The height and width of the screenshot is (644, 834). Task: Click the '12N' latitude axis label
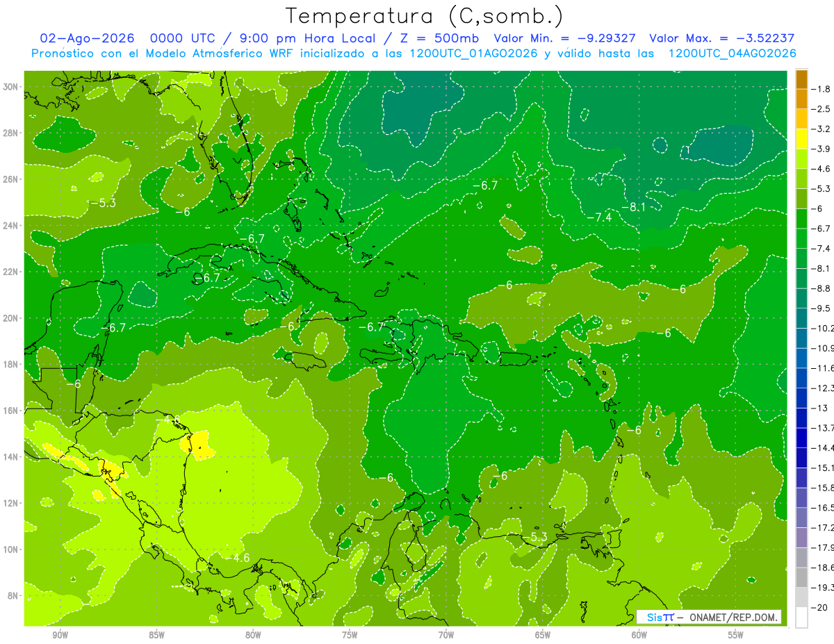click(x=10, y=503)
